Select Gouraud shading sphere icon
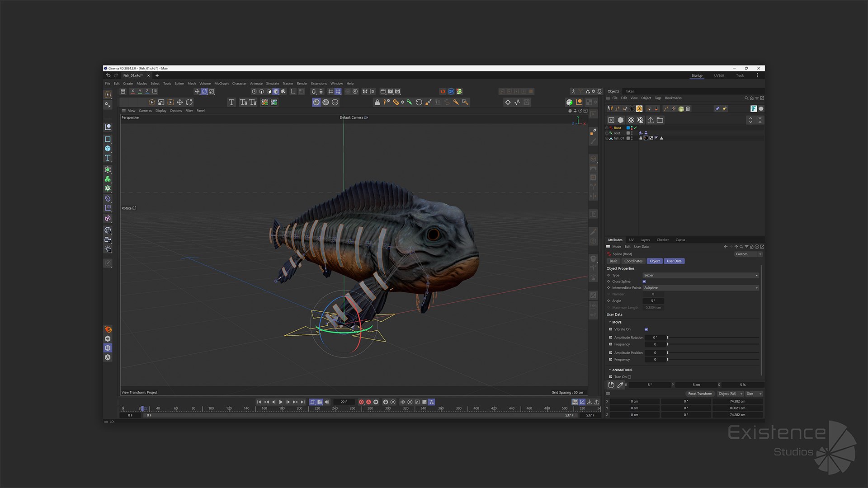The image size is (868, 488). 316,102
